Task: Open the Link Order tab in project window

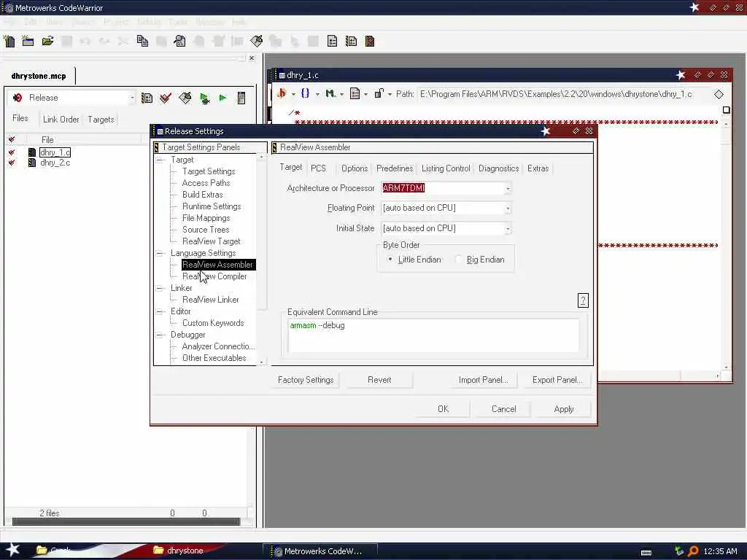Action: 61,119
